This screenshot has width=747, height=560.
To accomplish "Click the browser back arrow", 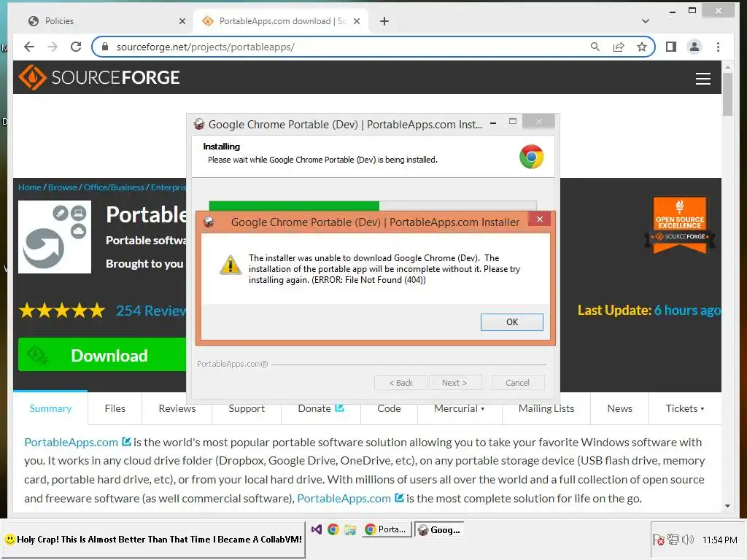I will click(x=29, y=47).
